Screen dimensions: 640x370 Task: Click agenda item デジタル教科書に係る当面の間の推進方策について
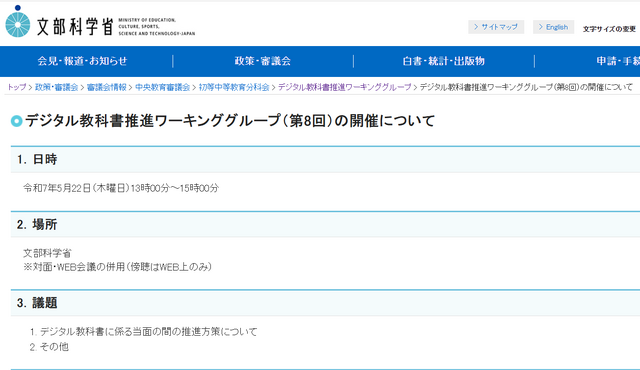point(149,332)
